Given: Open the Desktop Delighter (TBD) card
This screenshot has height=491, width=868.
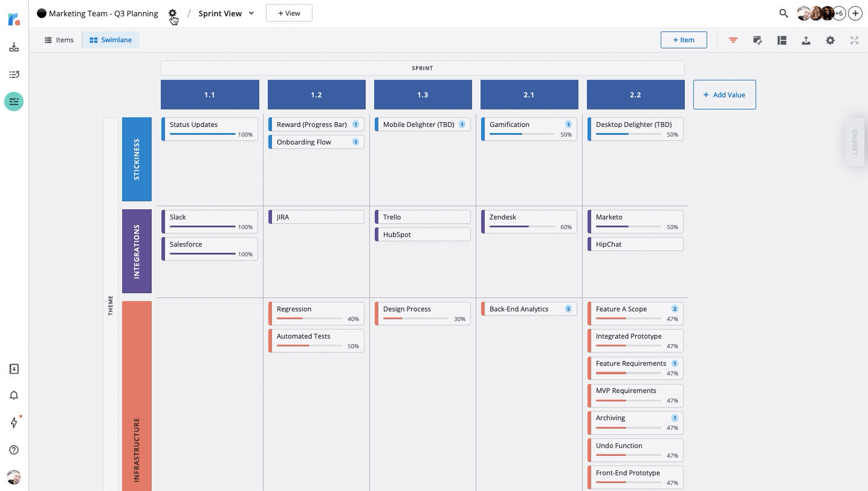Looking at the screenshot, I should pos(635,129).
